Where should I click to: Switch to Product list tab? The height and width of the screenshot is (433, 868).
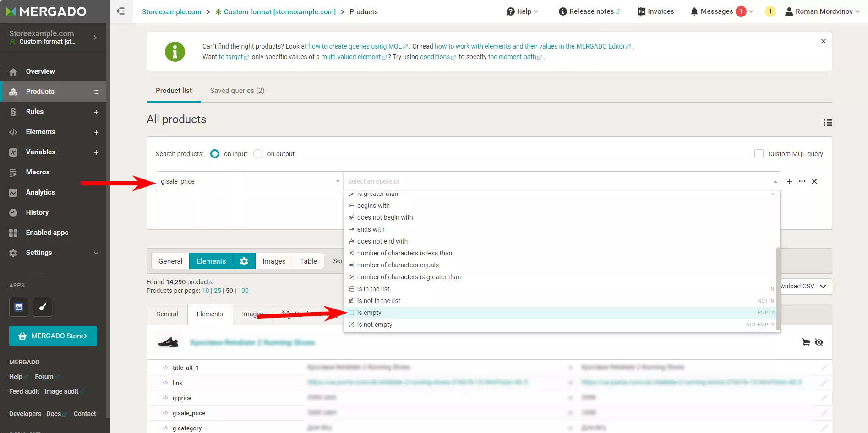click(174, 91)
